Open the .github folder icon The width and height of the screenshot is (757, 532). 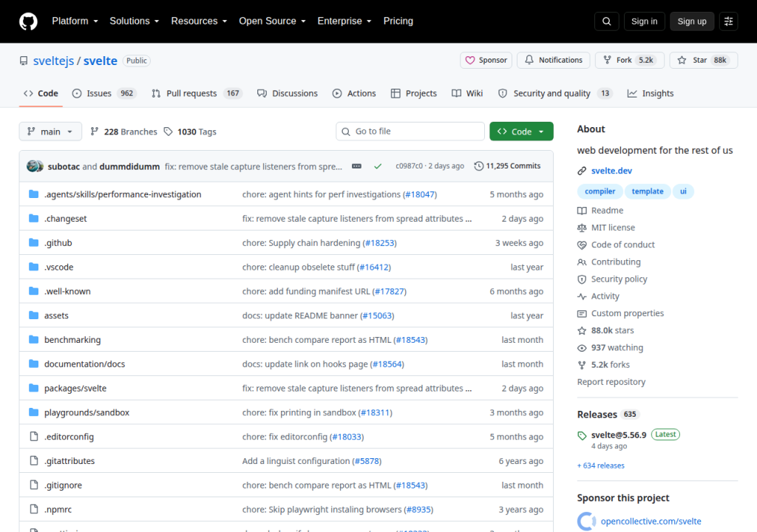(33, 243)
